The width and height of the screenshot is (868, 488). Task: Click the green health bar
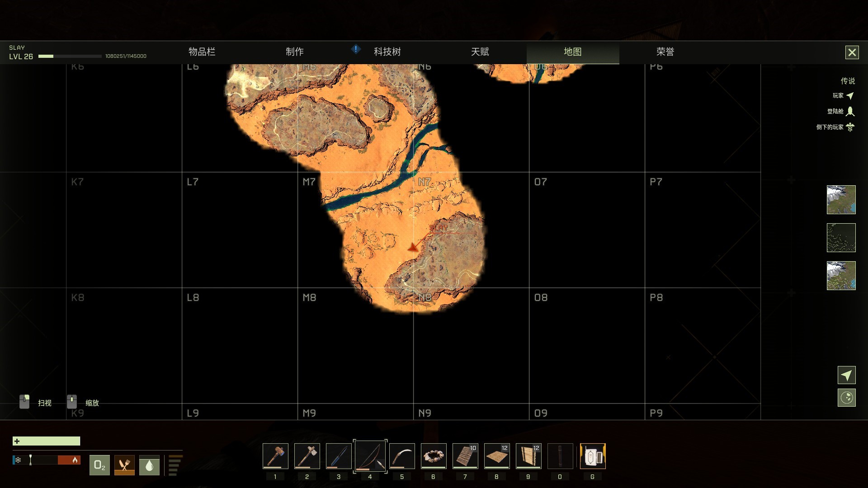(47, 441)
